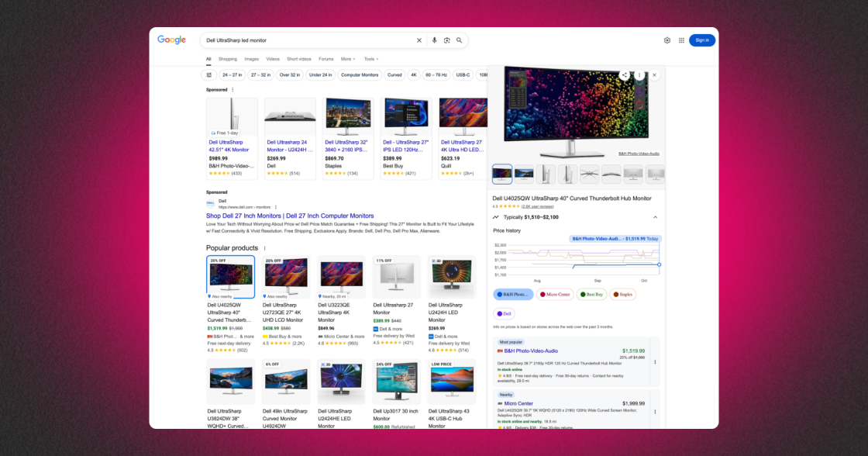868x456 pixels.
Task: Expand the Tools dropdown
Action: pyautogui.click(x=371, y=58)
